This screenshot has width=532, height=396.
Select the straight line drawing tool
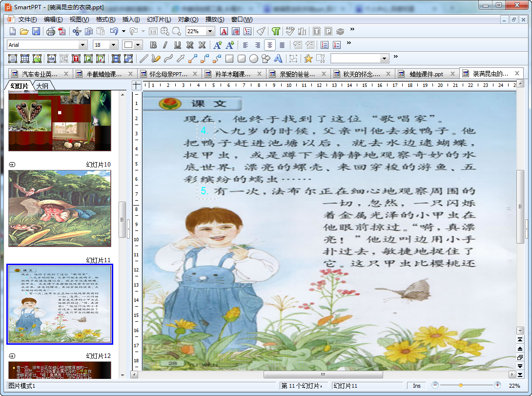click(144, 59)
